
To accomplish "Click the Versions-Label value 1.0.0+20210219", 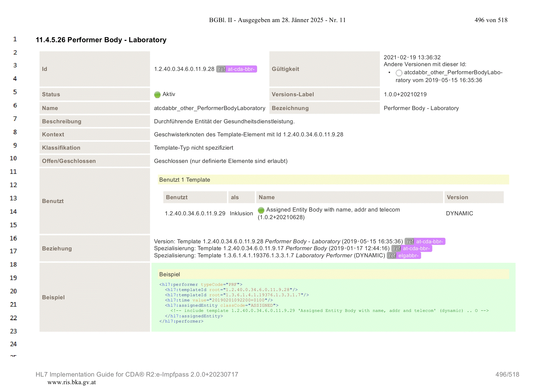I will (405, 94).
